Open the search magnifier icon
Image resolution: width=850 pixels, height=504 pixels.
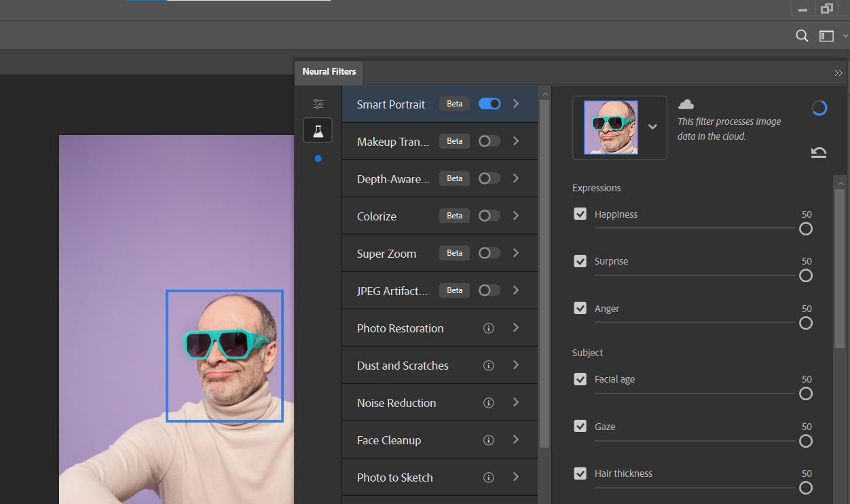click(802, 36)
